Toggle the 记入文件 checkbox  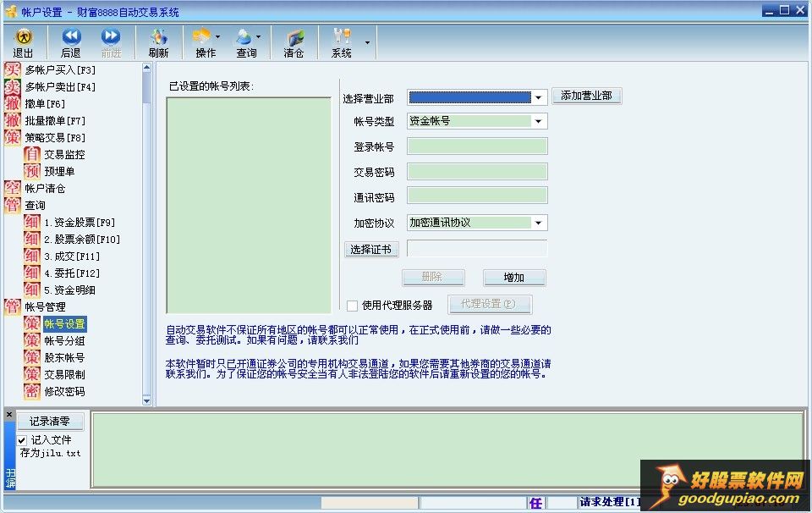coord(22,440)
